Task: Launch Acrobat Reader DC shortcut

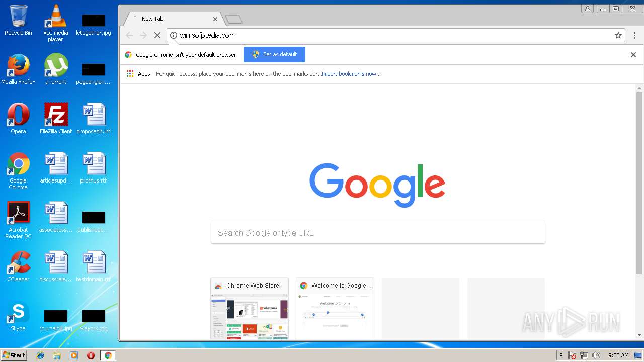Action: (18, 220)
